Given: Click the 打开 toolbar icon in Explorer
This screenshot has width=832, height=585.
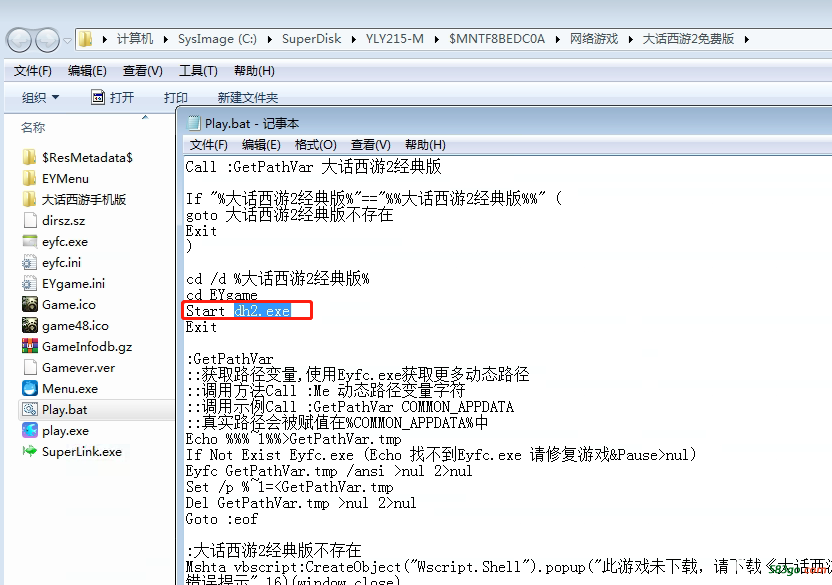Looking at the screenshot, I should click(x=98, y=97).
